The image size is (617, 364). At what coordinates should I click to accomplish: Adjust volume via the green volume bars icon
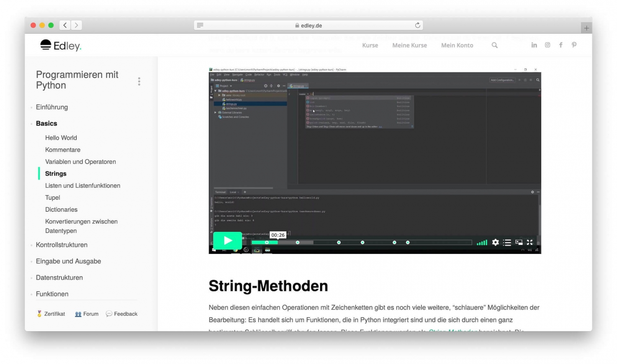pos(482,242)
